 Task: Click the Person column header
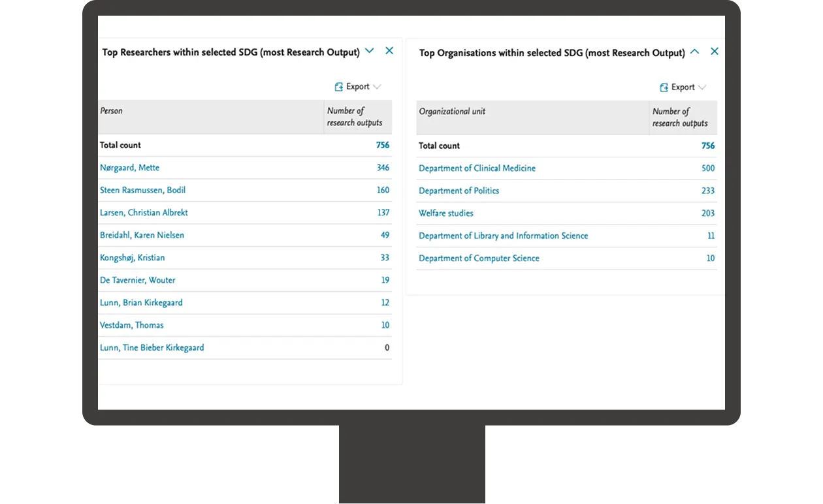(111, 110)
